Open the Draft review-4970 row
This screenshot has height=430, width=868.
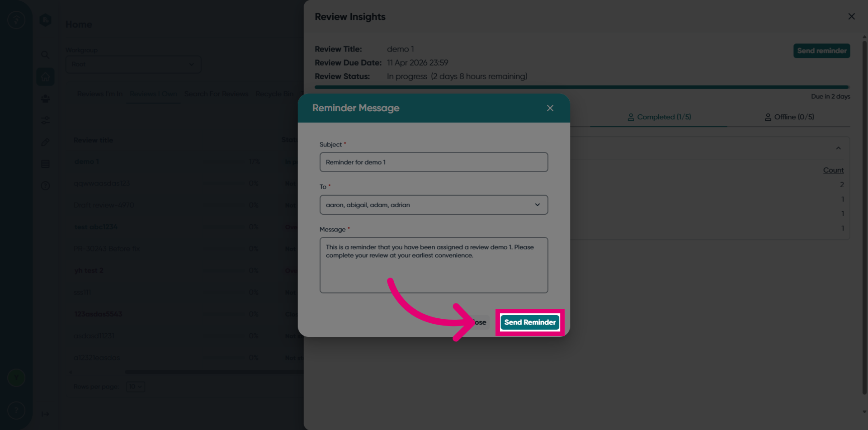coord(104,205)
